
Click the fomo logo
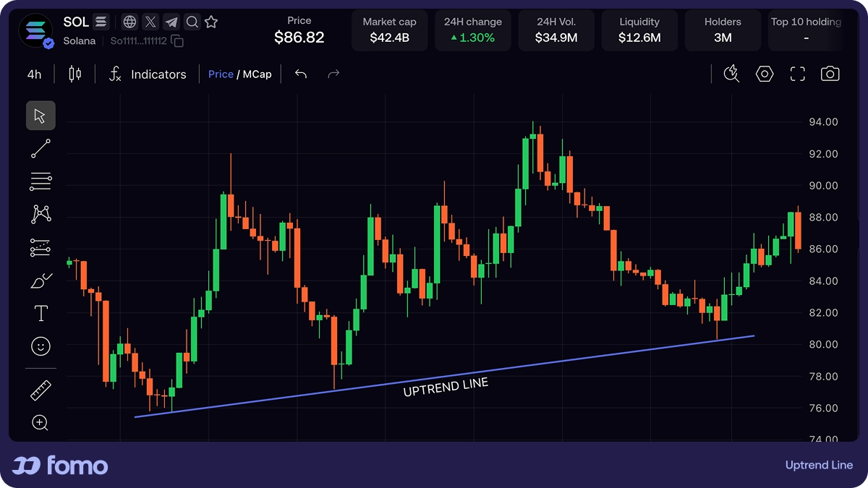[x=60, y=466]
